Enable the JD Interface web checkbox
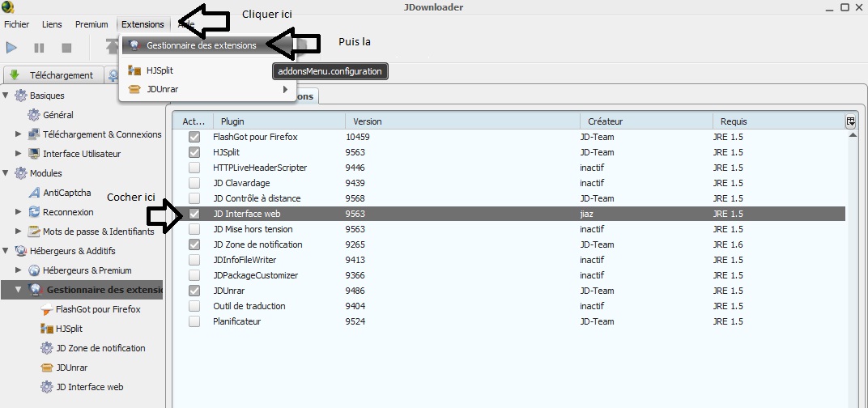Screen dimensions: 868x408 [194, 214]
